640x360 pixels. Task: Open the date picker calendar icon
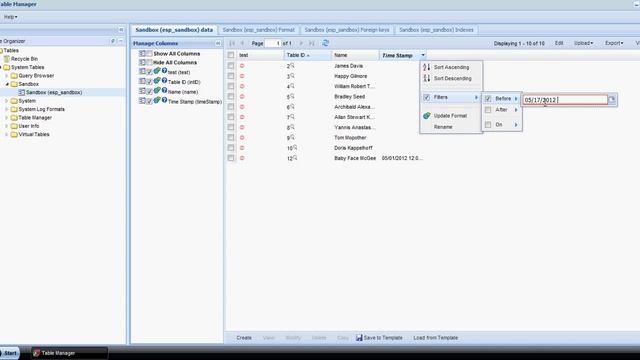(612, 99)
